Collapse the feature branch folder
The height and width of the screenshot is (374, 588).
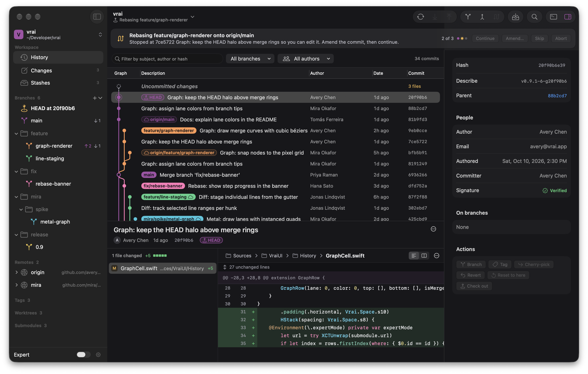16,133
